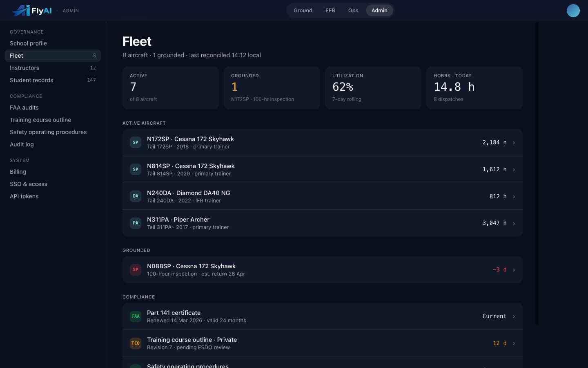Screen dimensions: 588x368
Task: Expand the N172SP row chevron
Action: coord(514,143)
